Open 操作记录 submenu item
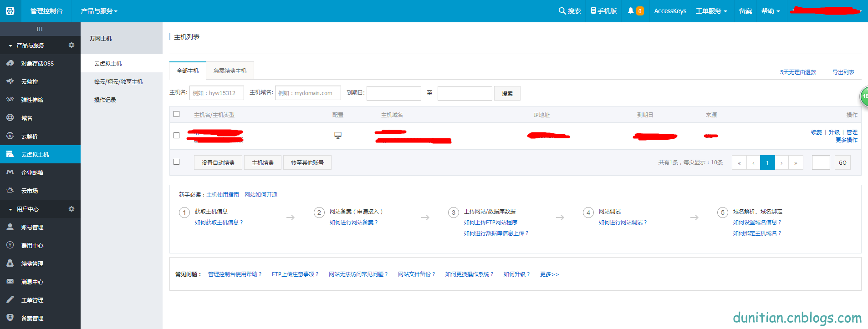This screenshot has height=329, width=868. point(122,100)
